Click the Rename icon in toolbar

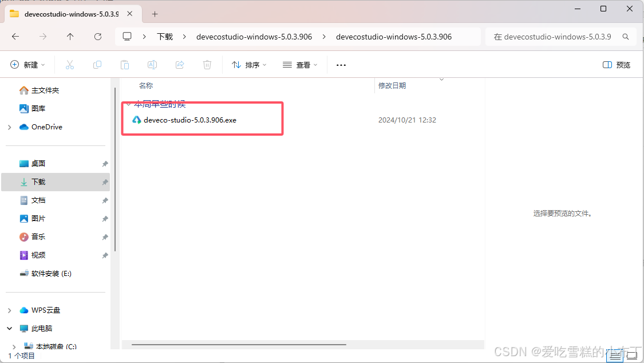pyautogui.click(x=152, y=65)
